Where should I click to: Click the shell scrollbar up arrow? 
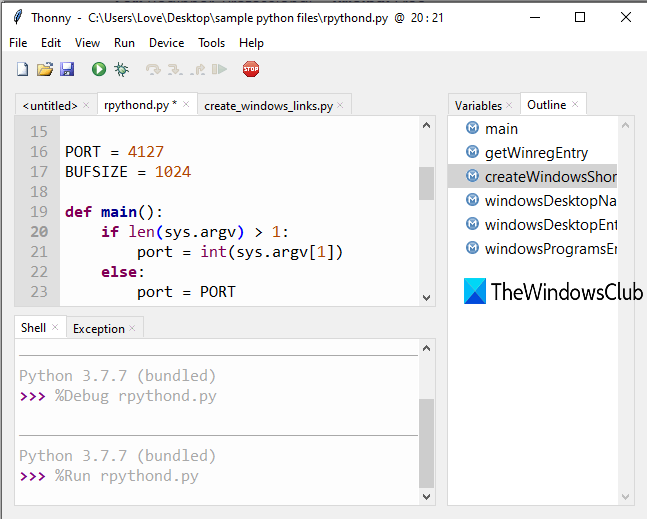pyautogui.click(x=427, y=347)
